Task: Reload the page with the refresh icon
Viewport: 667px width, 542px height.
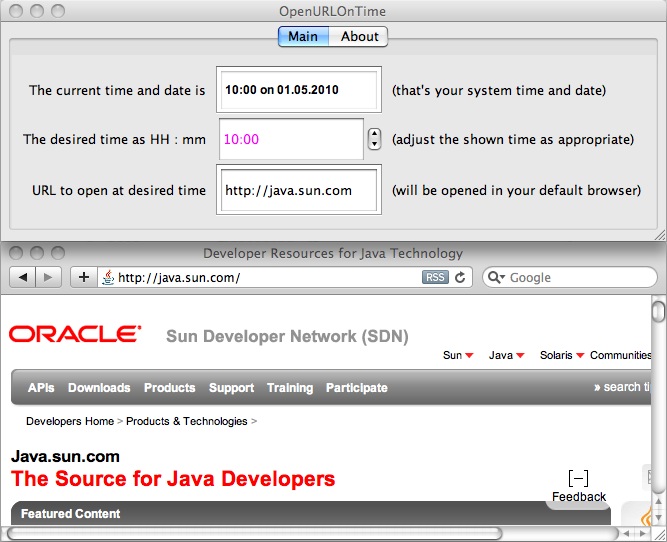Action: (460, 278)
